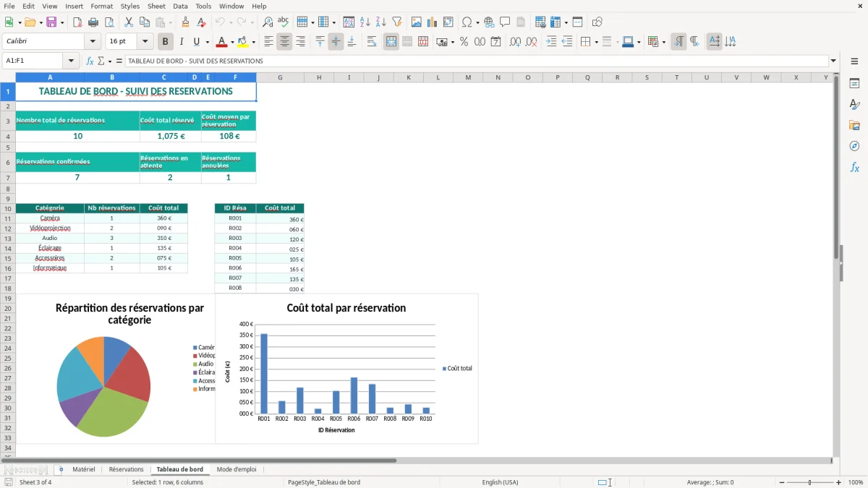The image size is (868, 488).
Task: Click the Copy icon
Action: [144, 22]
